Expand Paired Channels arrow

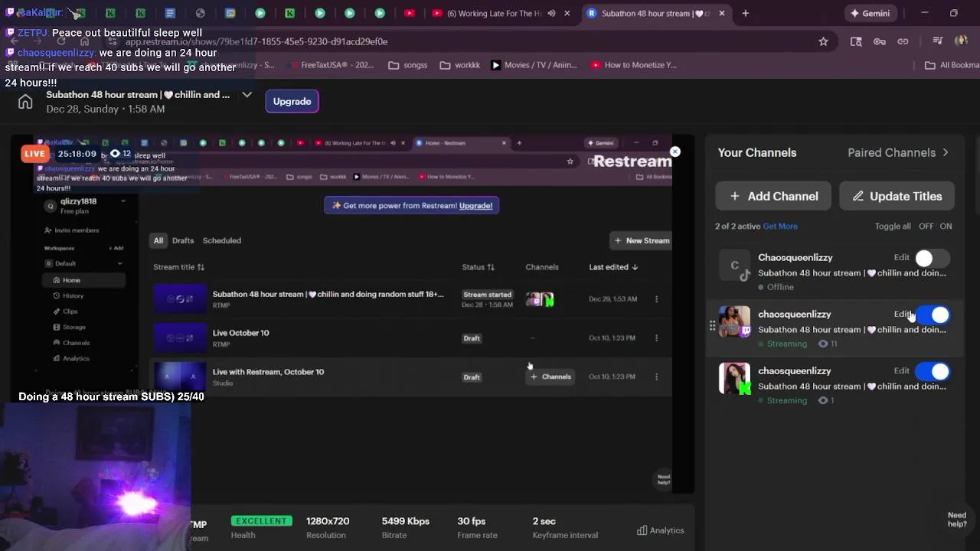pos(945,153)
